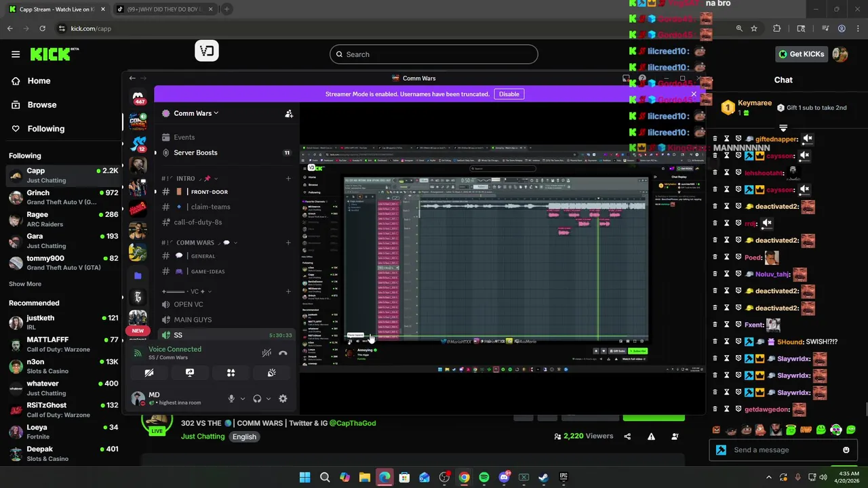Viewport: 868px width, 488px height.
Task: Open Grinch channel in Following list
Action: click(x=63, y=197)
